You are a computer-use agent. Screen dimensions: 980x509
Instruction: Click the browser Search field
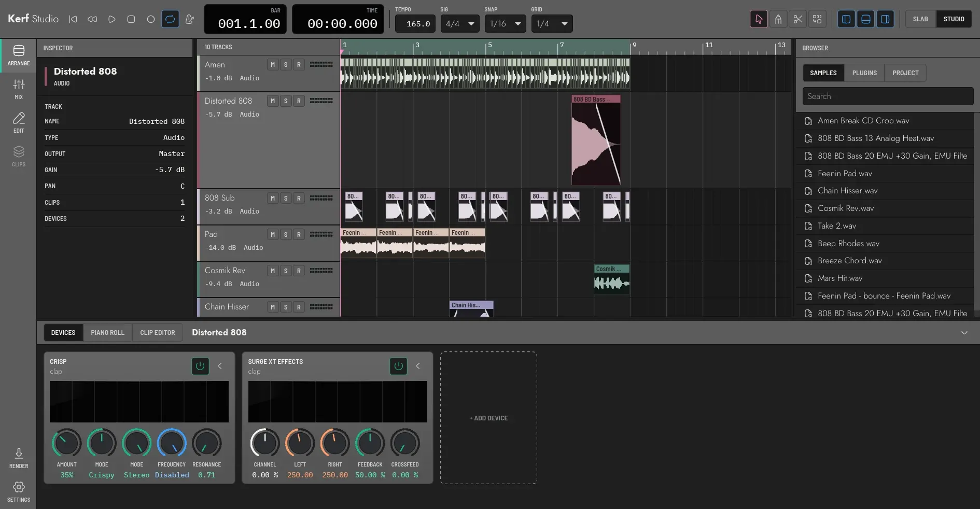pyautogui.click(x=888, y=96)
